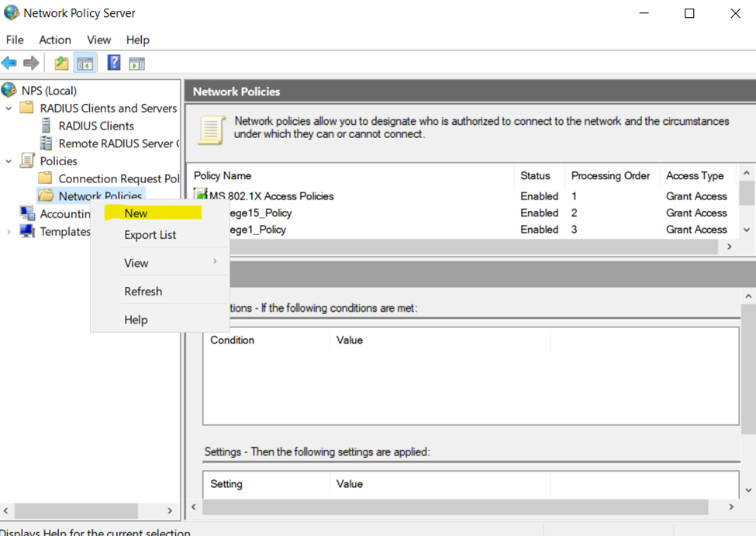The height and width of the screenshot is (536, 756).
Task: Expand the Templates Management node
Action: point(9,232)
